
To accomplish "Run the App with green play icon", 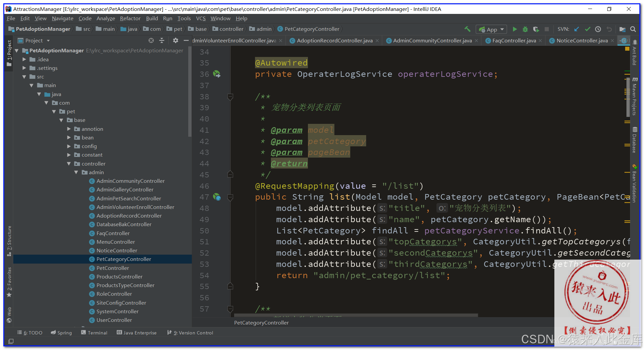I will 515,29.
